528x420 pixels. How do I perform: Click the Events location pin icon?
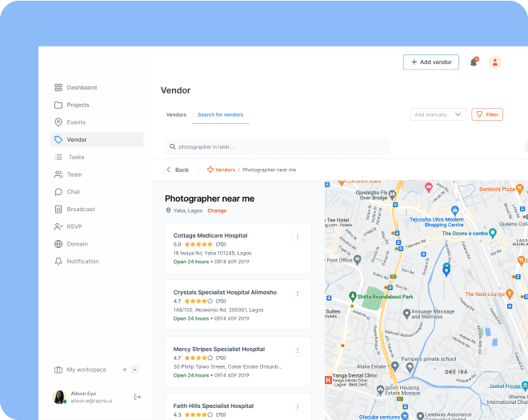point(58,122)
